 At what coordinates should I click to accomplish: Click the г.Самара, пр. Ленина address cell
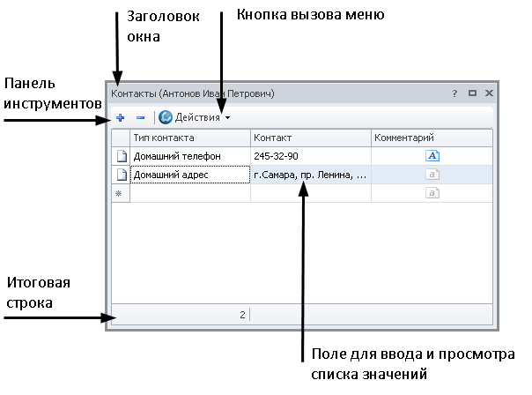[310, 175]
